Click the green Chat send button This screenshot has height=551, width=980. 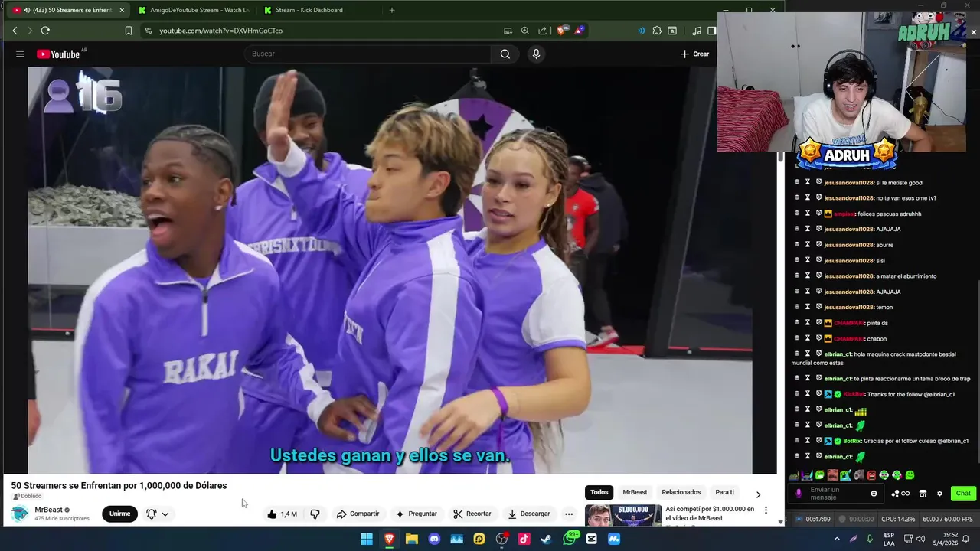963,494
